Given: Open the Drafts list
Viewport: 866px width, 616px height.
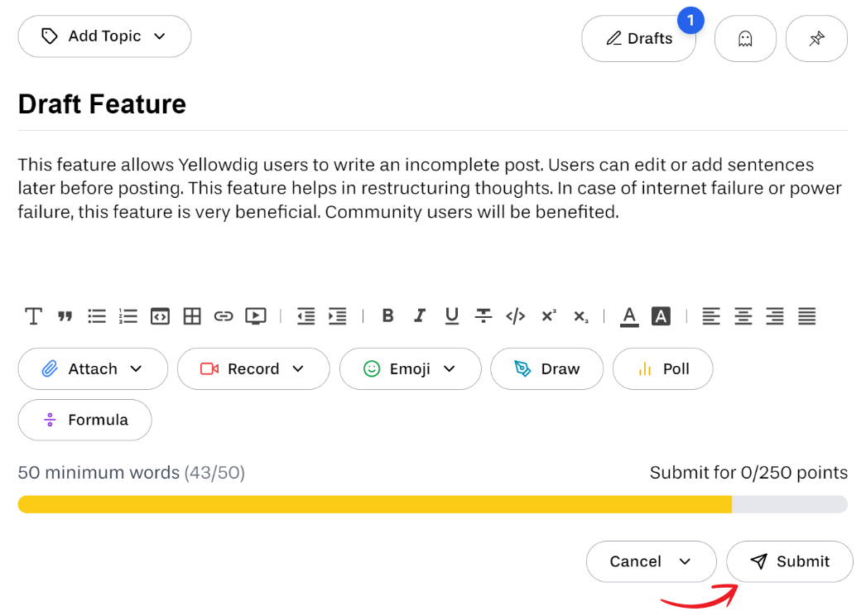Looking at the screenshot, I should 639,39.
